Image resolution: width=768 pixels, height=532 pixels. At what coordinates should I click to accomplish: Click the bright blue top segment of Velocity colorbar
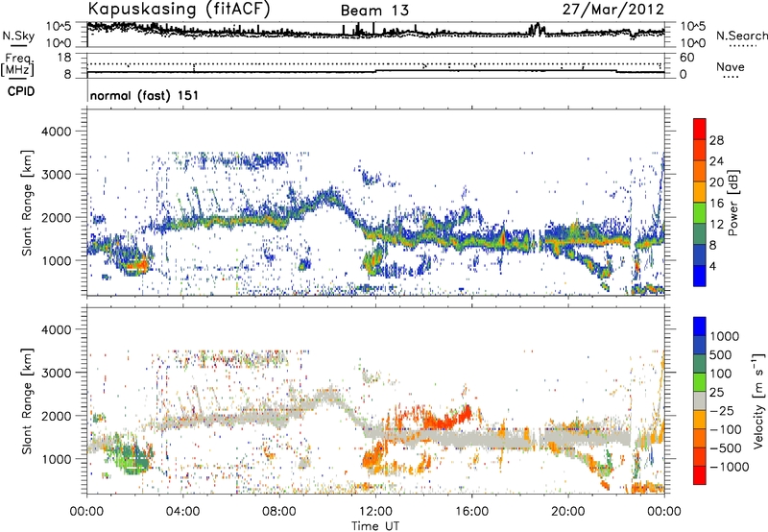tap(700, 326)
